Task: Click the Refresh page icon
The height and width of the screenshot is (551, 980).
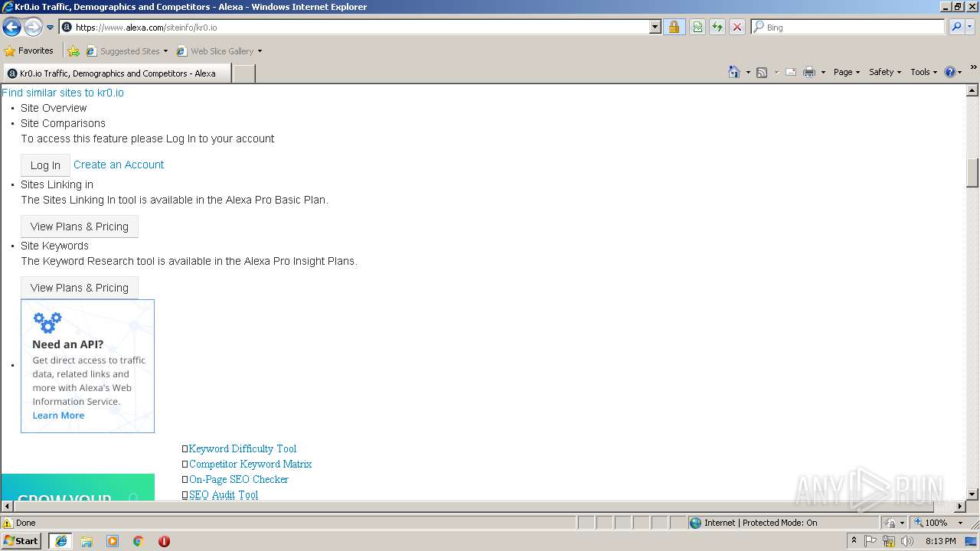Action: (717, 27)
